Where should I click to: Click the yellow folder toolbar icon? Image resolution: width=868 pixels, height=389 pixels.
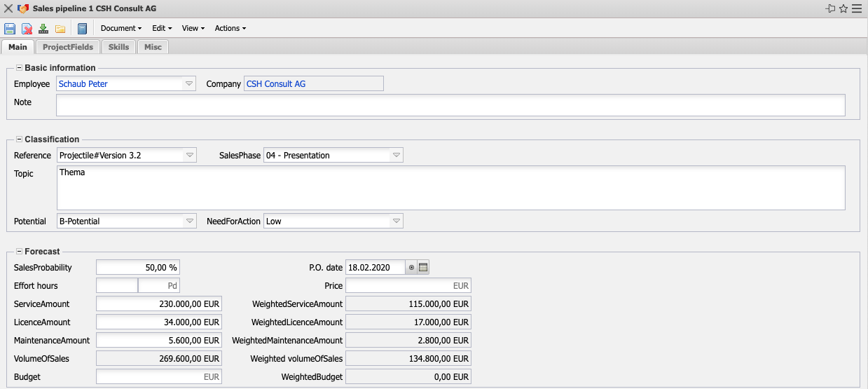pos(60,29)
